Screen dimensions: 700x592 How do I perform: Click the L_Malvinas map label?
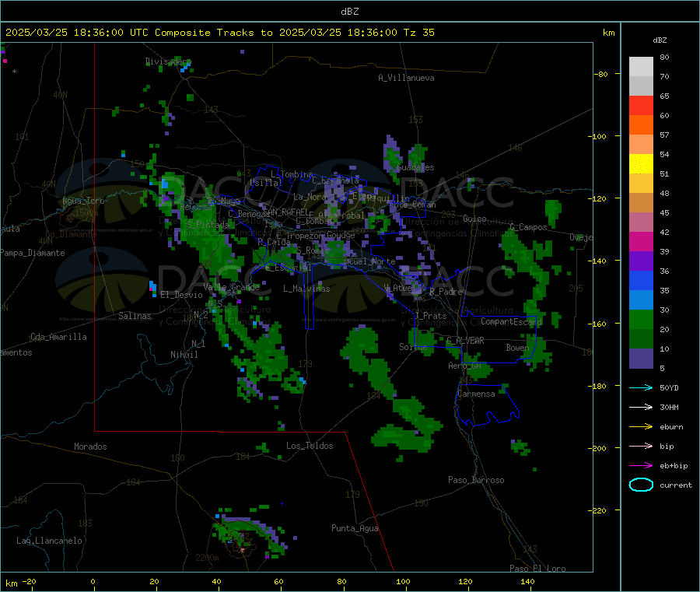click(306, 289)
